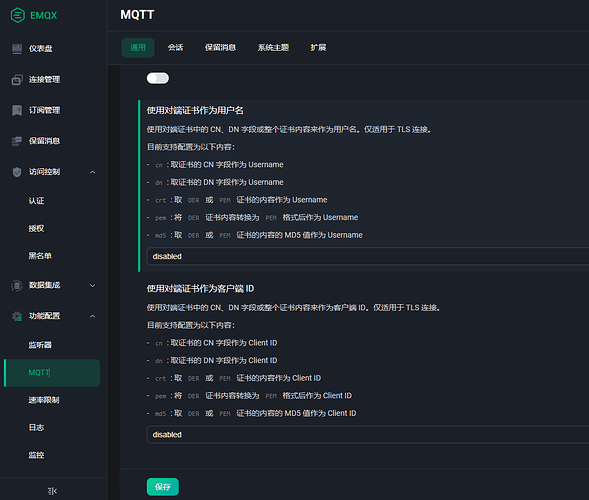The height and width of the screenshot is (500, 589).
Task: Open the username certificate disabled dropdown
Action: pyautogui.click(x=368, y=256)
